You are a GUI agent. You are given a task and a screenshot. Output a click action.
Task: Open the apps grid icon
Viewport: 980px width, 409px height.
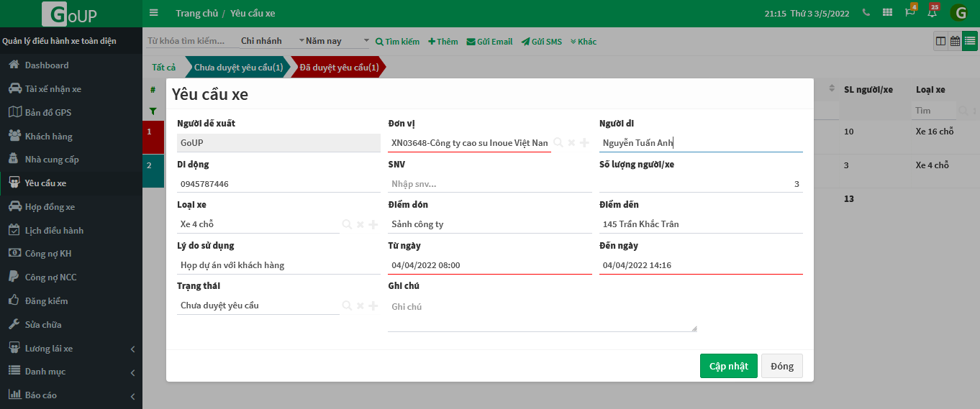tap(888, 13)
